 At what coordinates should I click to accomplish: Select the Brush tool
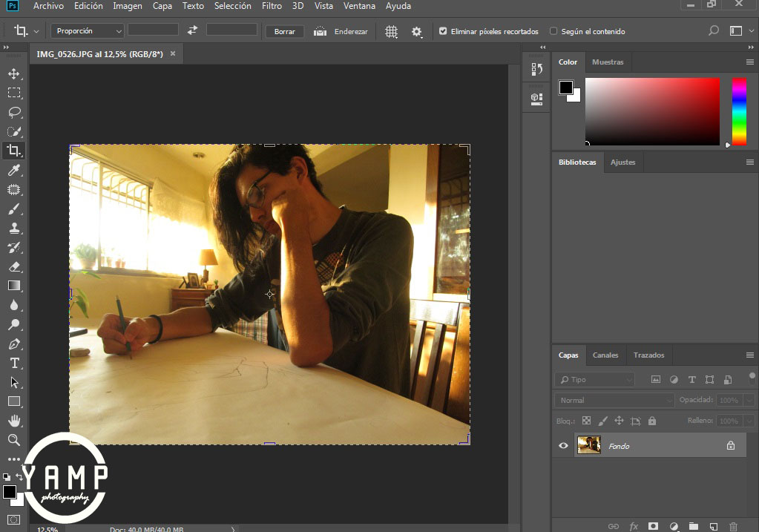13,209
